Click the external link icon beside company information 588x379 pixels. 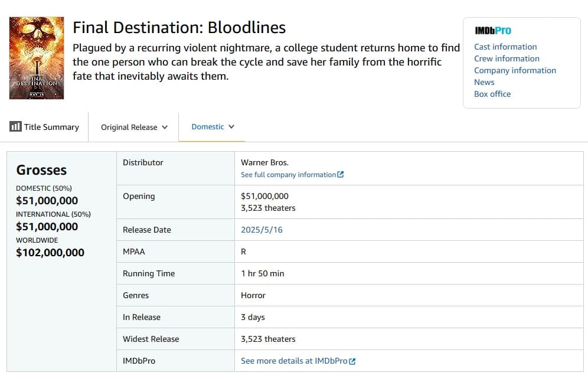point(341,174)
